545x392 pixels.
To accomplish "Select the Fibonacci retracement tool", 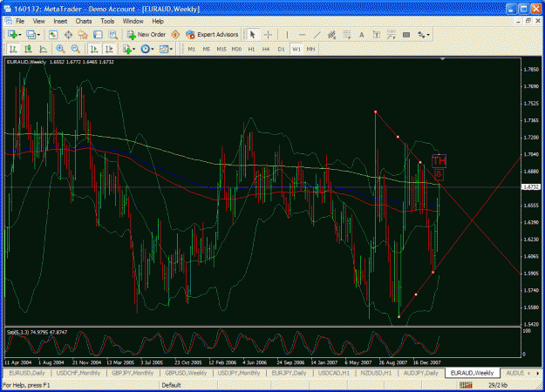I will [346, 35].
